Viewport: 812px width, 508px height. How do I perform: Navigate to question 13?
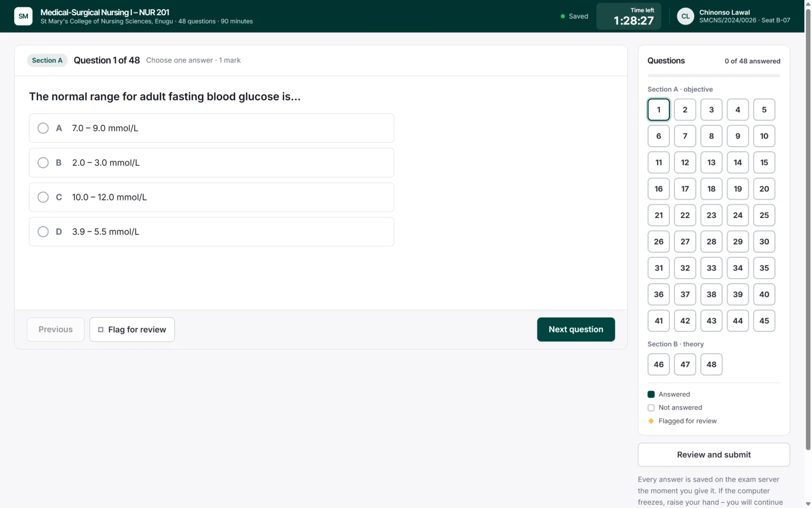click(x=712, y=162)
